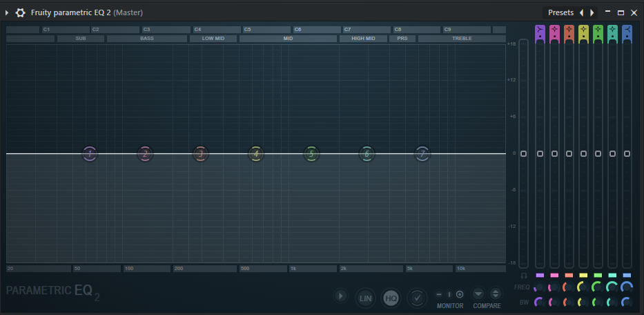Click the orange band 3 filter type icon

coord(569,30)
